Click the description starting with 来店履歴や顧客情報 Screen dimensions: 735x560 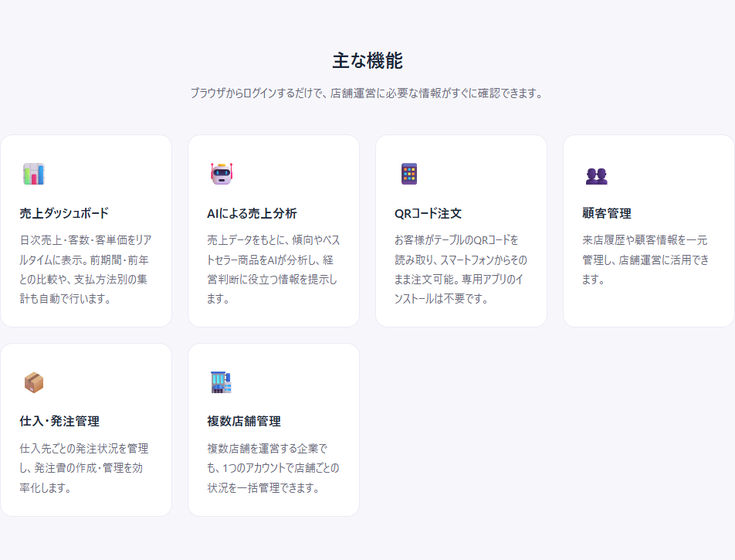645,260
